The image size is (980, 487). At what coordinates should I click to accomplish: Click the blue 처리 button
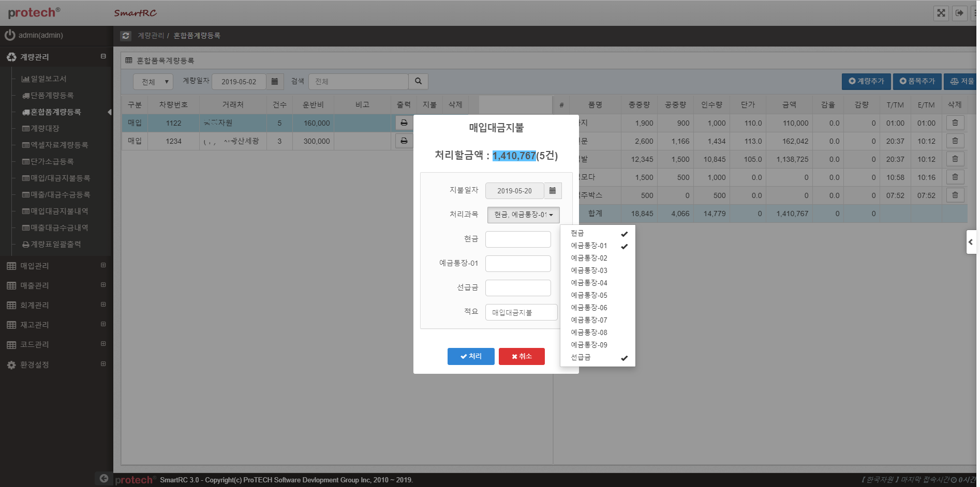[470, 356]
